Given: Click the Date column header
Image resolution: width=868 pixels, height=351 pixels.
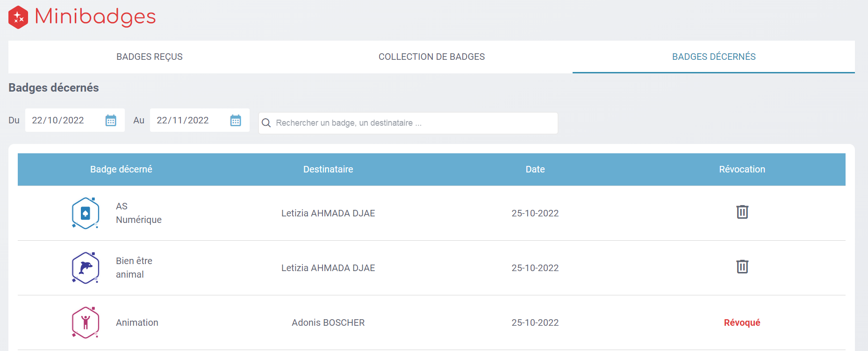Looking at the screenshot, I should pyautogui.click(x=535, y=169).
